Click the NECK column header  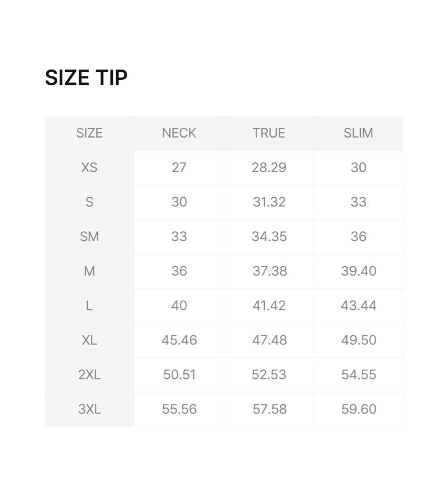(x=179, y=133)
